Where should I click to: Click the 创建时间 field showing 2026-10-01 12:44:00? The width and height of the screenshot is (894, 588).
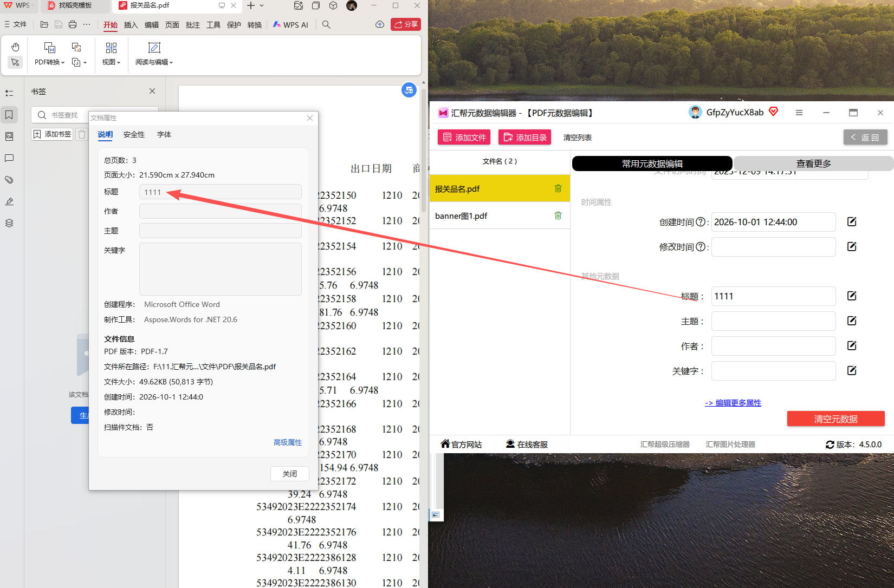[x=774, y=222]
